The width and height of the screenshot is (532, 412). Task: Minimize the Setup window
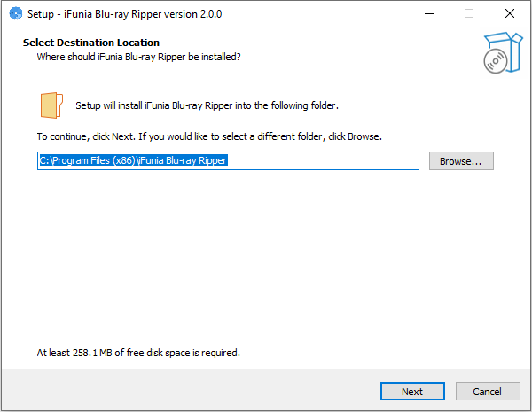[427, 13]
